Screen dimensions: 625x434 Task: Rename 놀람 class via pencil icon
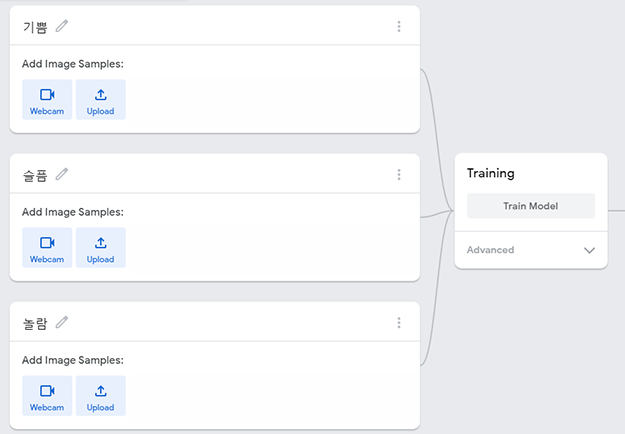(x=62, y=322)
